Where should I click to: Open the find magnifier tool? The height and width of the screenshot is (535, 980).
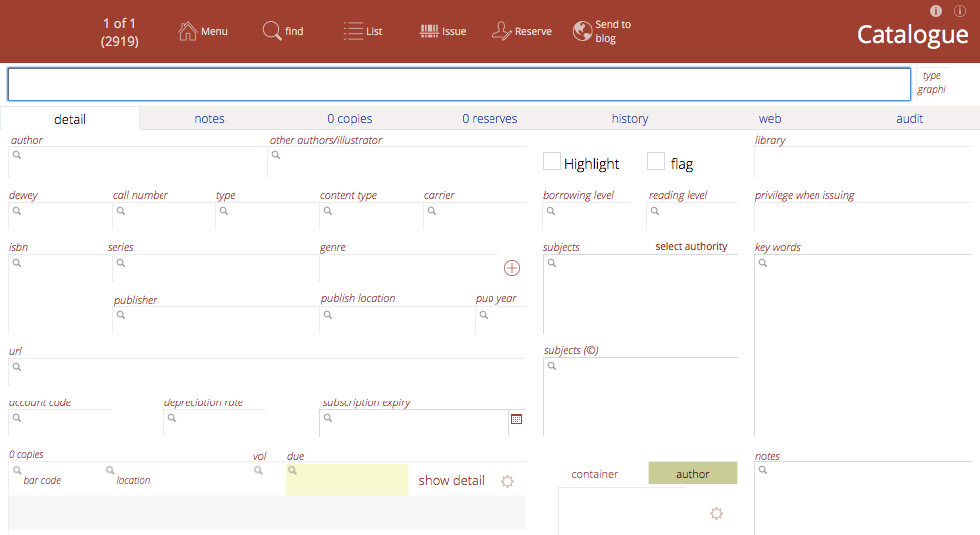[272, 31]
